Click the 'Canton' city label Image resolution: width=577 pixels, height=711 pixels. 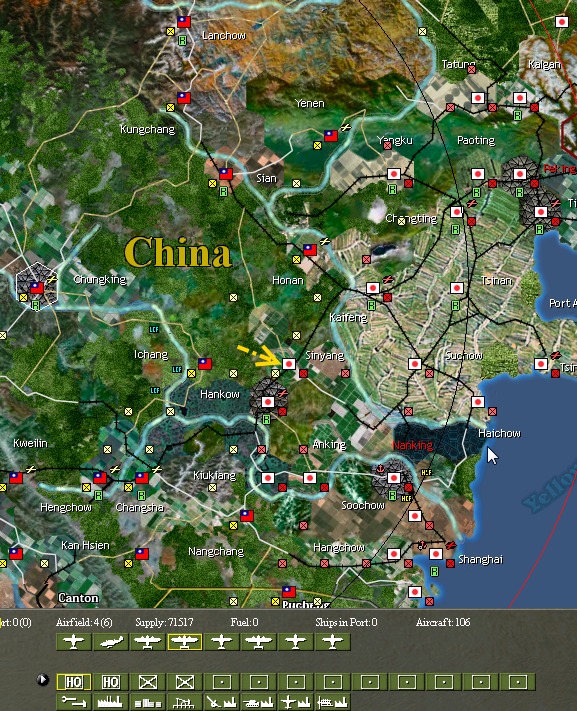[78, 598]
